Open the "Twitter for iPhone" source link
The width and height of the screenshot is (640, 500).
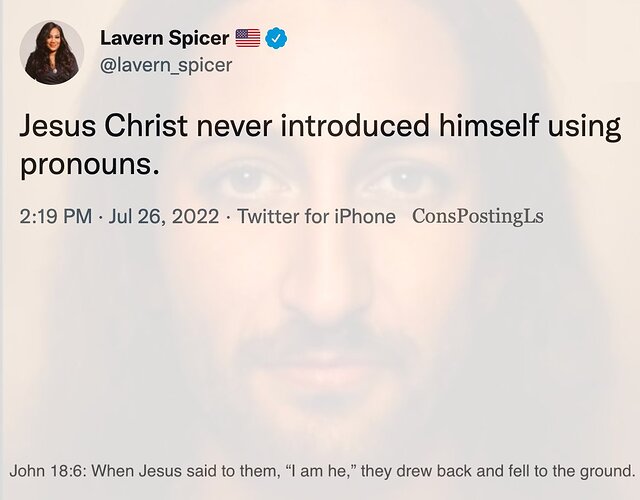coord(316,216)
